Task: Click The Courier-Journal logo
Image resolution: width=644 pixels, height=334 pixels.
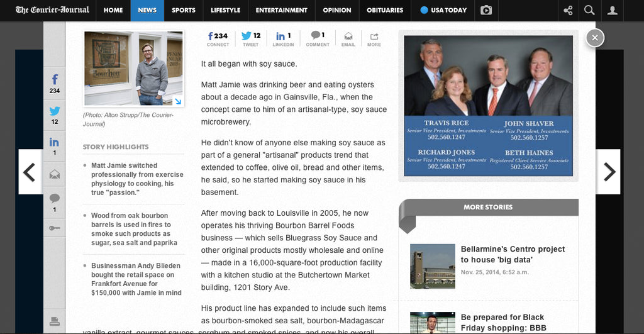Action: click(52, 10)
